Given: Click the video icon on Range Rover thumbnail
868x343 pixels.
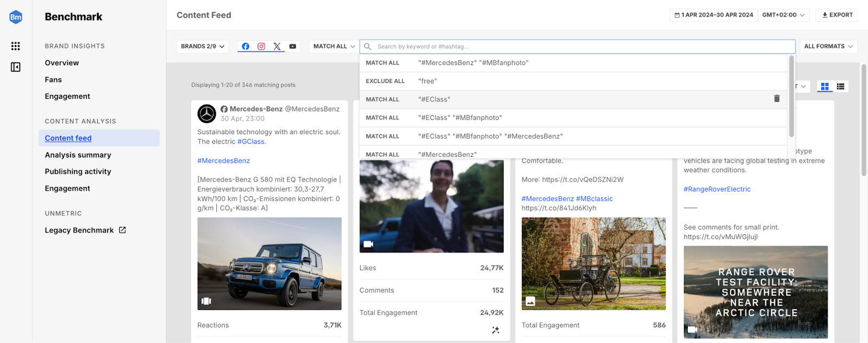Looking at the screenshot, I should click(x=693, y=329).
